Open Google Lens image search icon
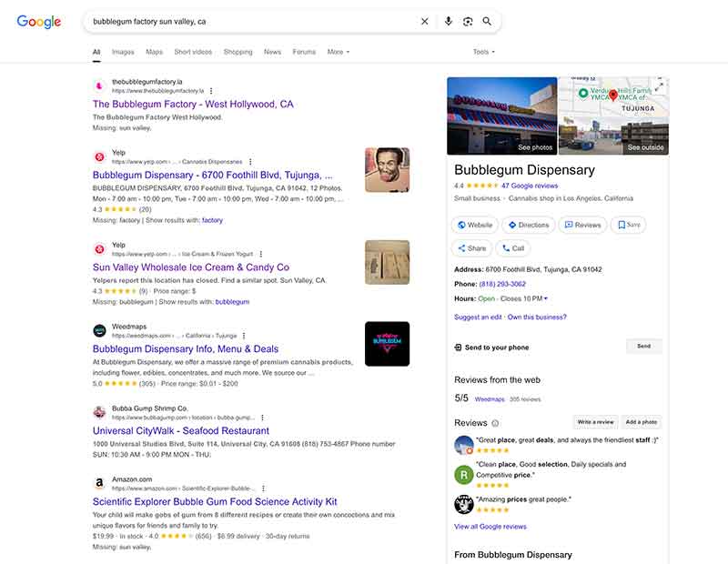This screenshot has height=564, width=728. [x=468, y=21]
